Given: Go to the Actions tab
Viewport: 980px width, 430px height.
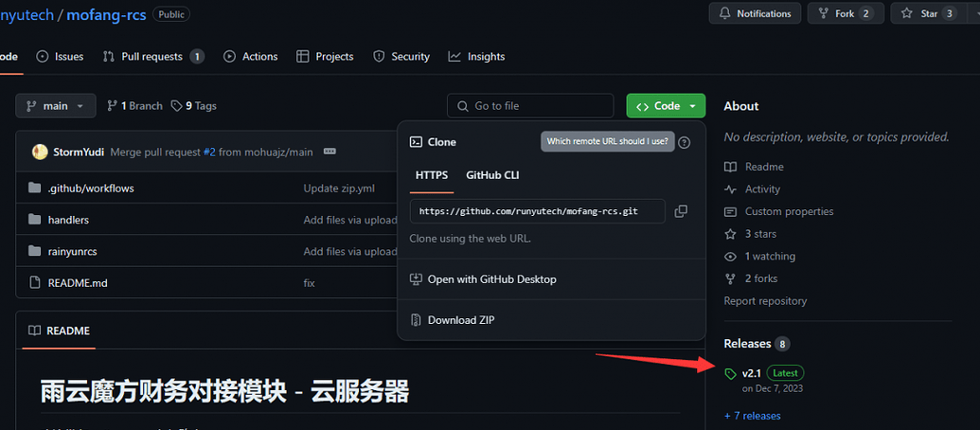Looking at the screenshot, I should (251, 57).
